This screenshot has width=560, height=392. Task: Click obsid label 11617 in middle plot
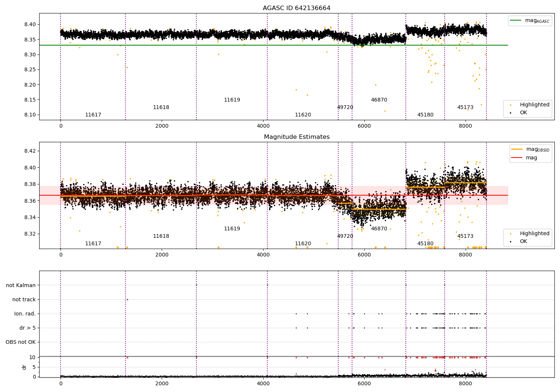(93, 244)
